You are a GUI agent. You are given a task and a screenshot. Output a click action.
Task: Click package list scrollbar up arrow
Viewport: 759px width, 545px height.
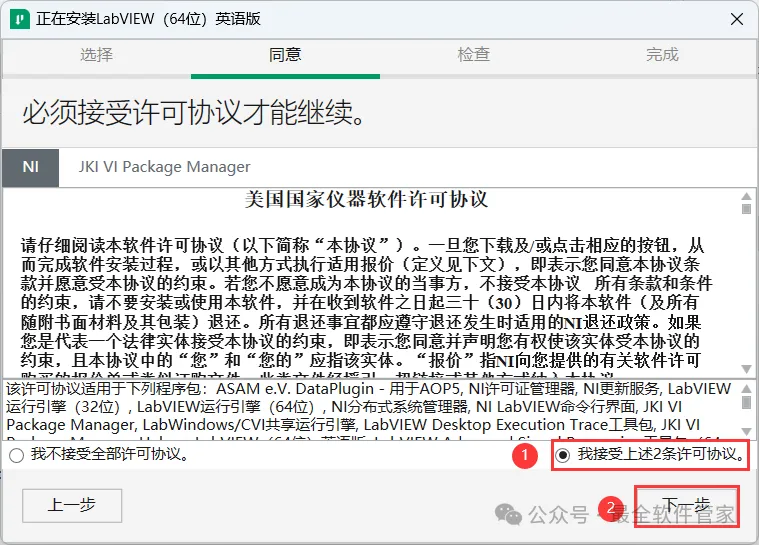click(x=746, y=389)
